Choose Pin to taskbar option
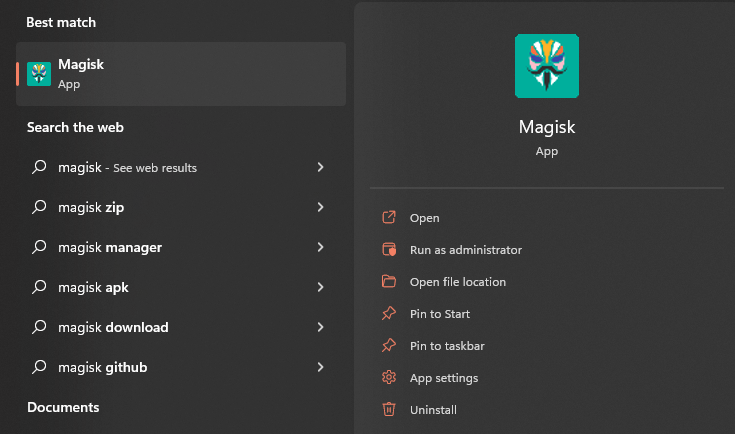 point(447,346)
